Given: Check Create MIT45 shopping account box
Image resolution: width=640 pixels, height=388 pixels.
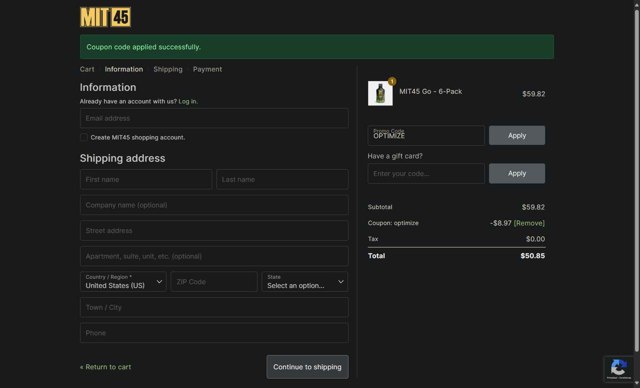Looking at the screenshot, I should click(x=84, y=137).
